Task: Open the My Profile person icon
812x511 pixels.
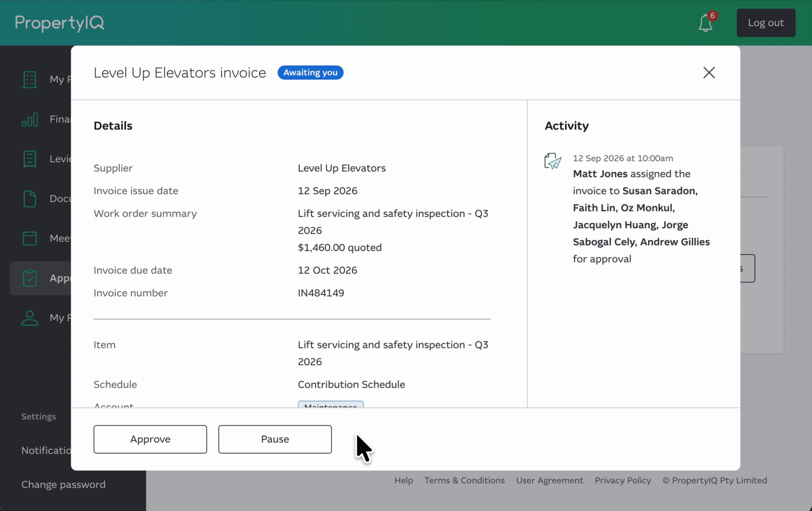Action: point(30,318)
